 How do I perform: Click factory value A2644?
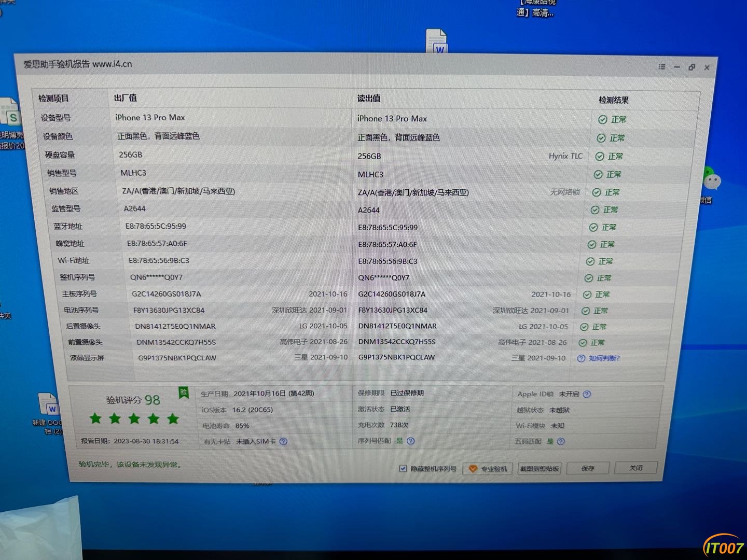(x=135, y=208)
